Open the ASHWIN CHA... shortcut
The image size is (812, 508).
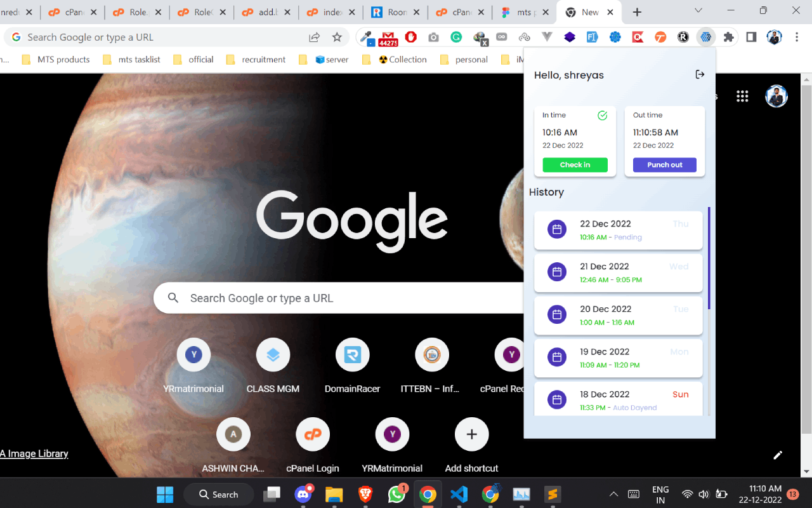coord(233,445)
